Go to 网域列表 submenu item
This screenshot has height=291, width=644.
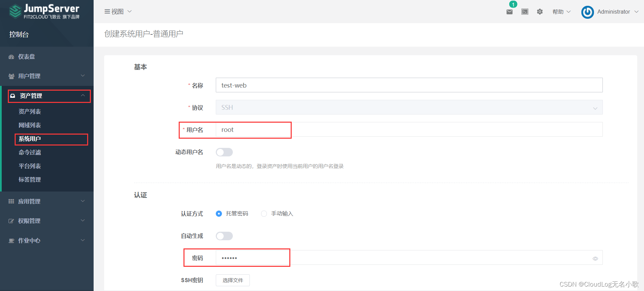tap(30, 125)
